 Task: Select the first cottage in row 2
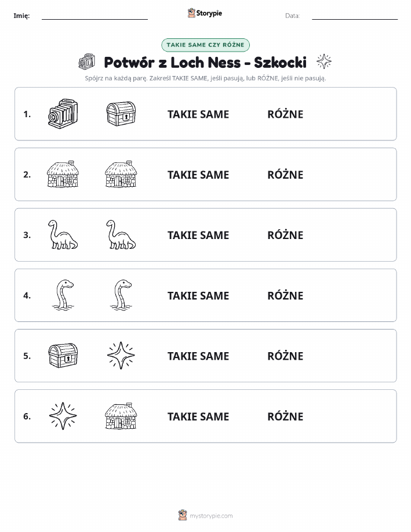pos(63,174)
